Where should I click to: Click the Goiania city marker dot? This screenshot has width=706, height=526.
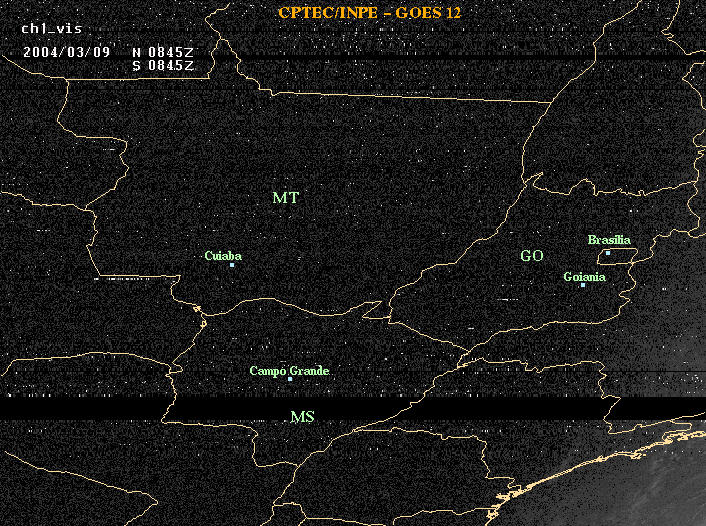click(x=583, y=285)
